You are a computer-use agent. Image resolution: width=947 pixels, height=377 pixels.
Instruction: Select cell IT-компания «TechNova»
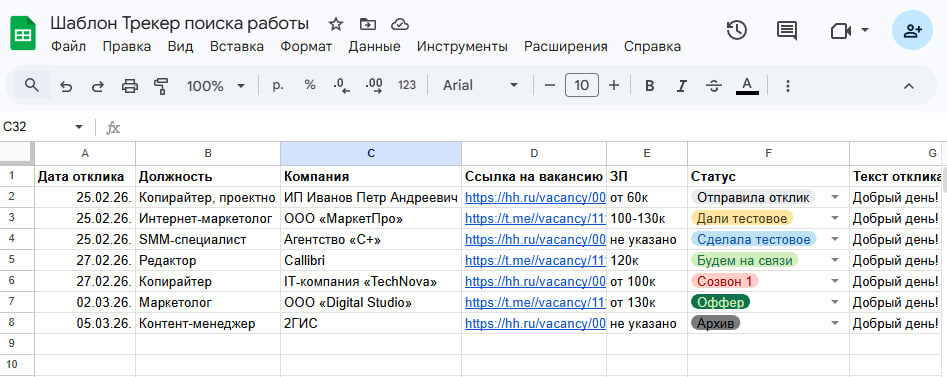click(371, 281)
